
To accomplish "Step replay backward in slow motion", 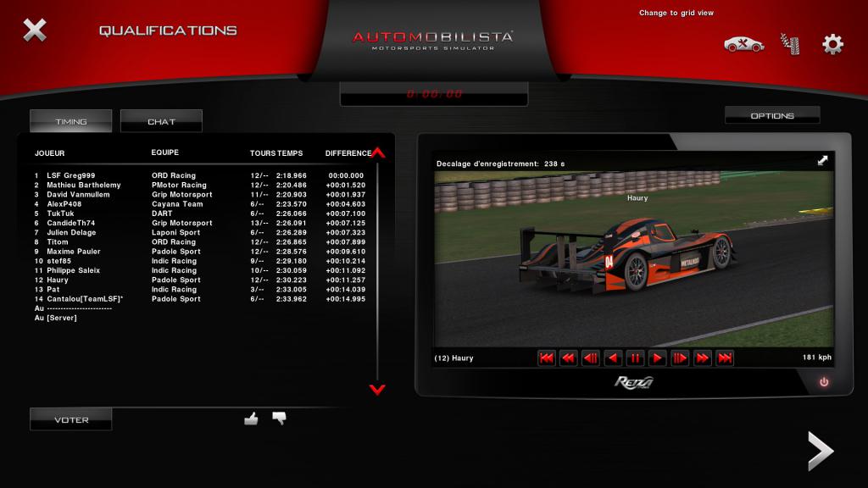I will (591, 358).
